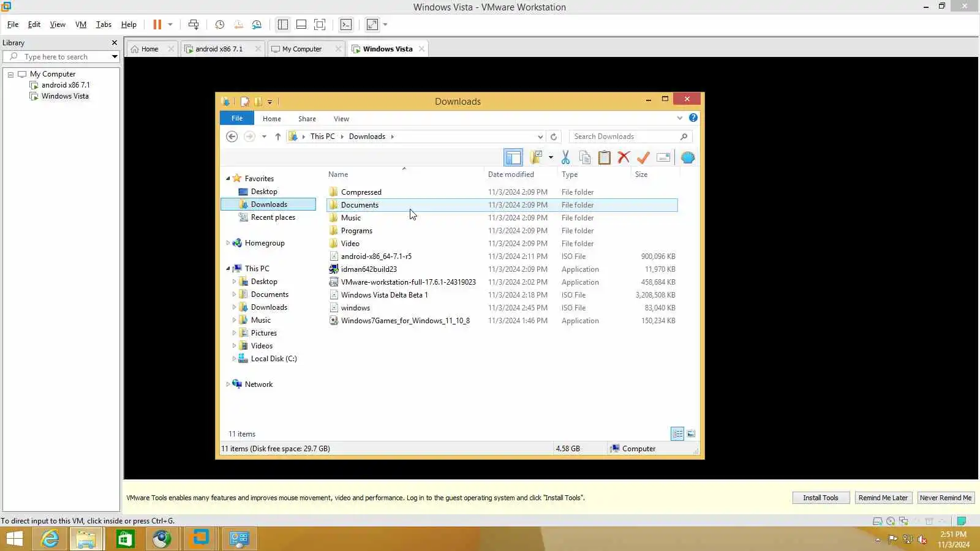
Task: Click the clipboard Paste icon
Action: 604,157
